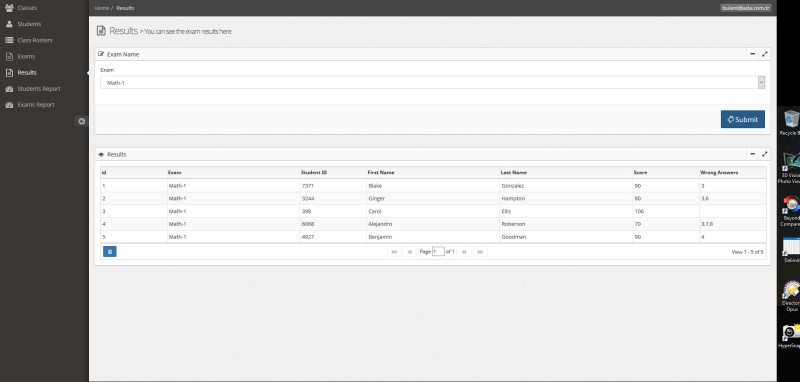Screen dimensions: 800x382
Task: Select first name cell Blake
Action: tap(433, 186)
